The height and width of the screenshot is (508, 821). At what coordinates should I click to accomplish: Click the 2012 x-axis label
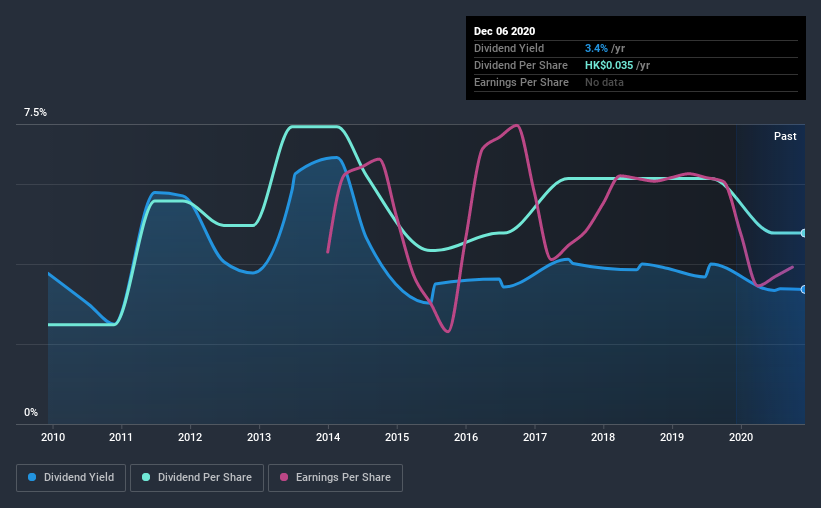[x=190, y=437]
